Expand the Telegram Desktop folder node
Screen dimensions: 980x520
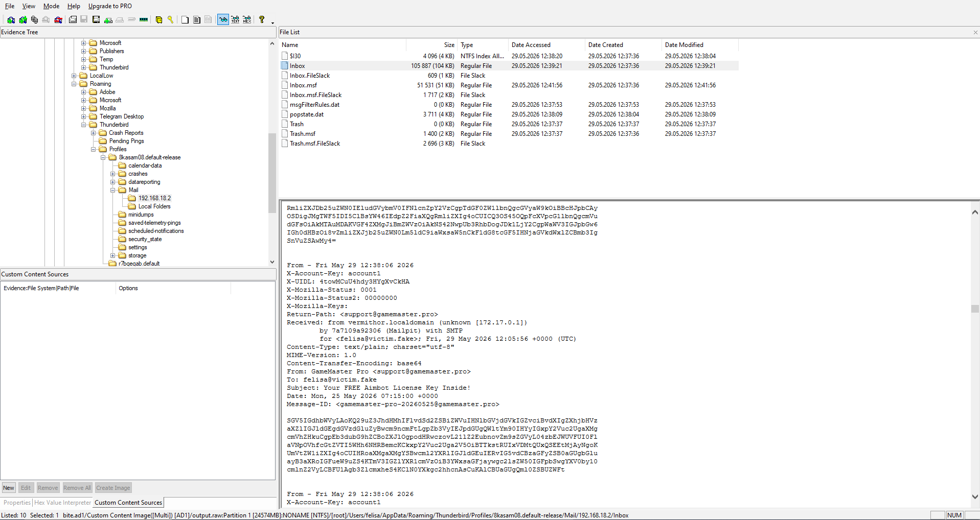(84, 116)
